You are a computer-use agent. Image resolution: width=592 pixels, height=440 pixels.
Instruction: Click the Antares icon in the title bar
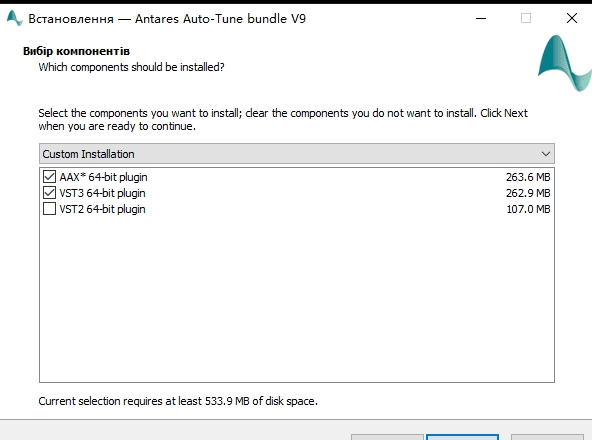[x=14, y=18]
